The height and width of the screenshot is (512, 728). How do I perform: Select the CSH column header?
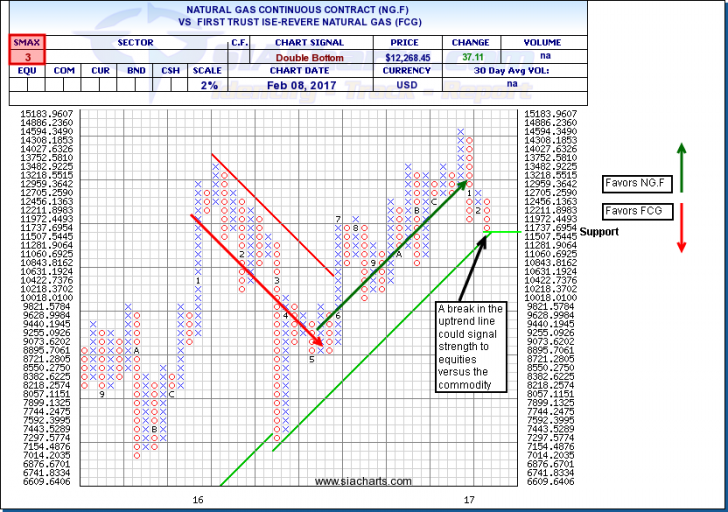(x=172, y=71)
